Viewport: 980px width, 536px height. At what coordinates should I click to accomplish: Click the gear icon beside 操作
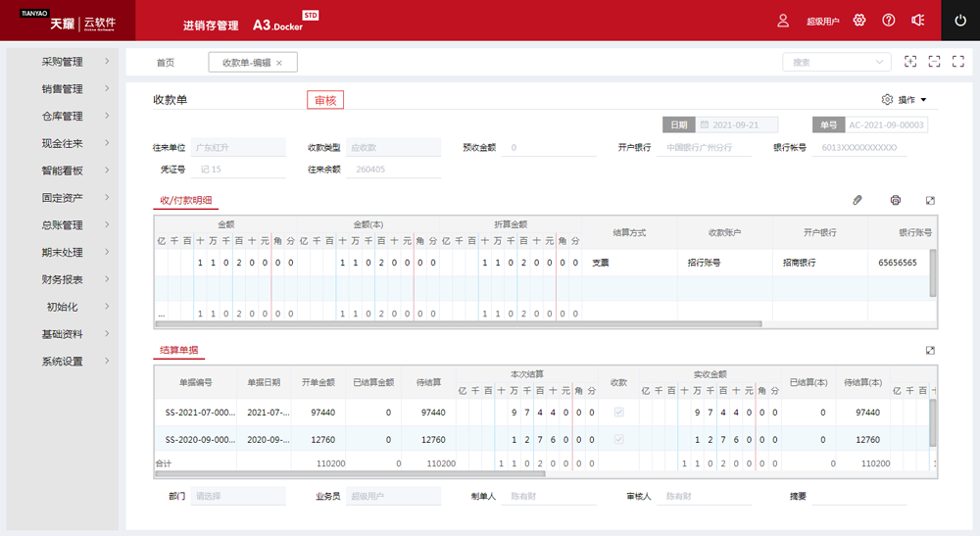[887, 99]
